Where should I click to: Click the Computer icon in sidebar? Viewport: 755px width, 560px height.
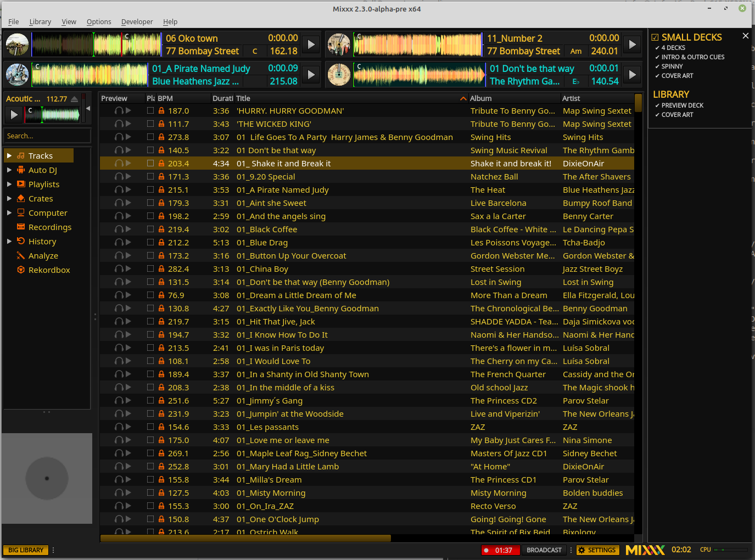tap(21, 213)
